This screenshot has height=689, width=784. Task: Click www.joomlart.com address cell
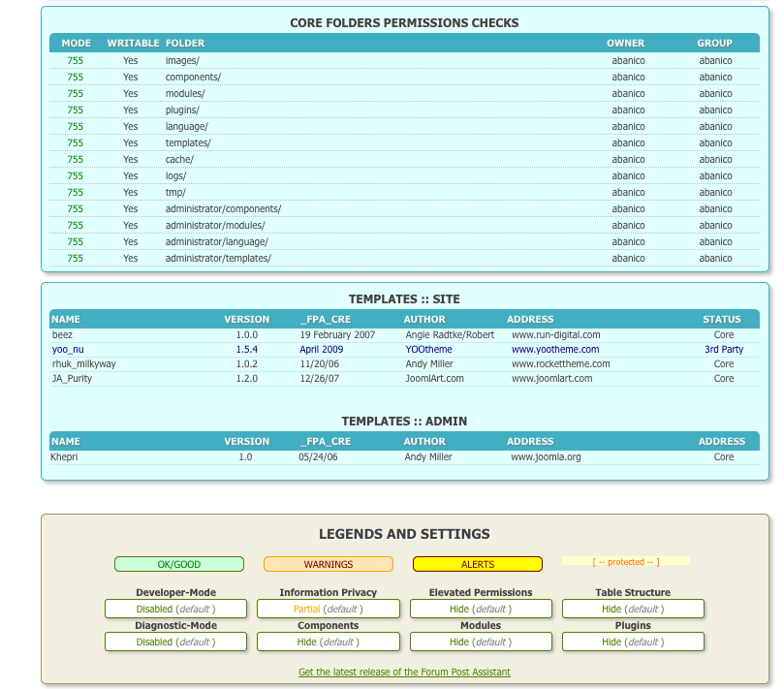click(552, 378)
